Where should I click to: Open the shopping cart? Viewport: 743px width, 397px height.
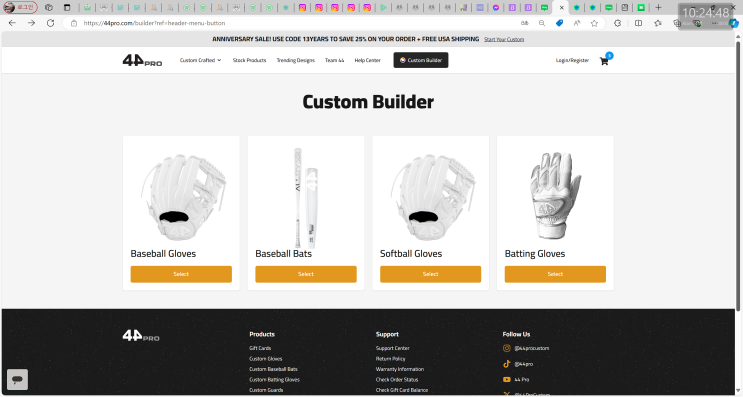click(x=604, y=61)
